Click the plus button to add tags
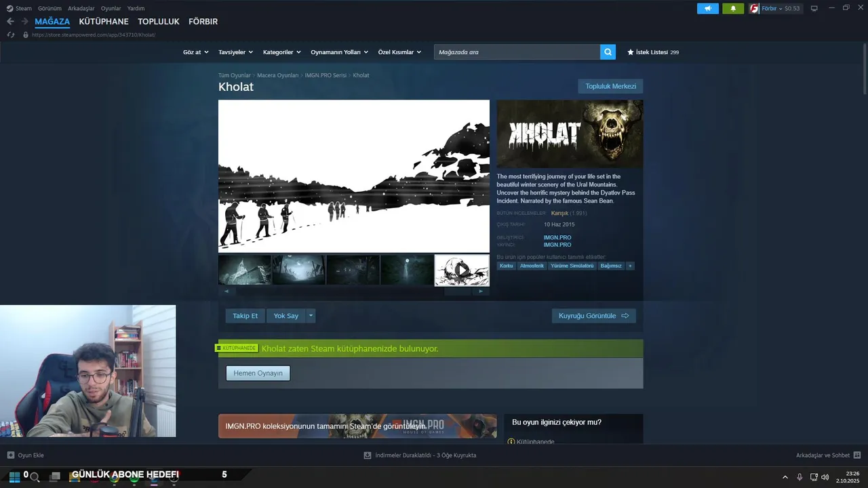Image resolution: width=868 pixels, height=488 pixels. pyautogui.click(x=630, y=266)
